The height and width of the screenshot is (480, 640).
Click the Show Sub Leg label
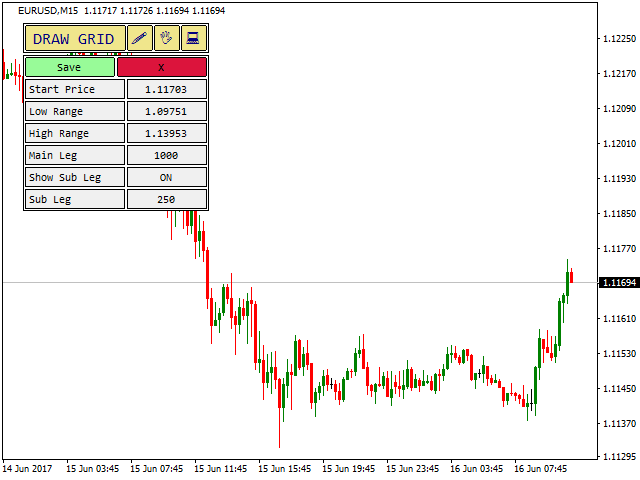(75, 177)
